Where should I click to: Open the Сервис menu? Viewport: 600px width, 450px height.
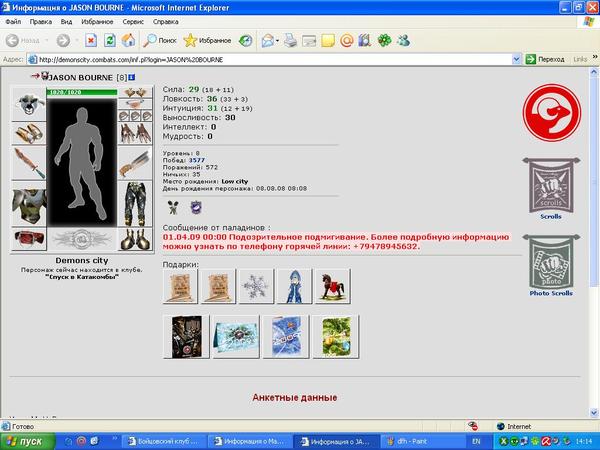[133, 22]
